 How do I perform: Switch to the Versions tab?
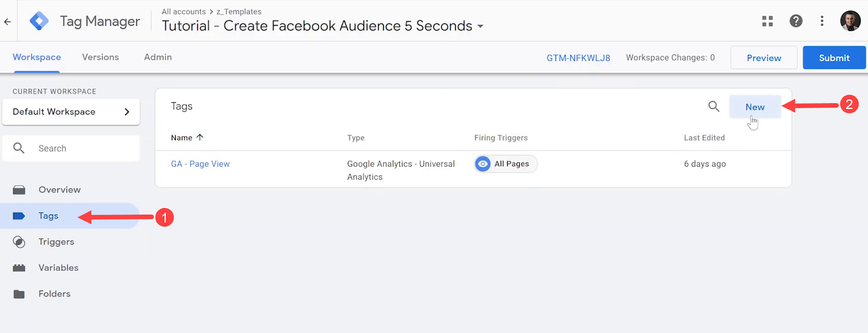tap(100, 57)
